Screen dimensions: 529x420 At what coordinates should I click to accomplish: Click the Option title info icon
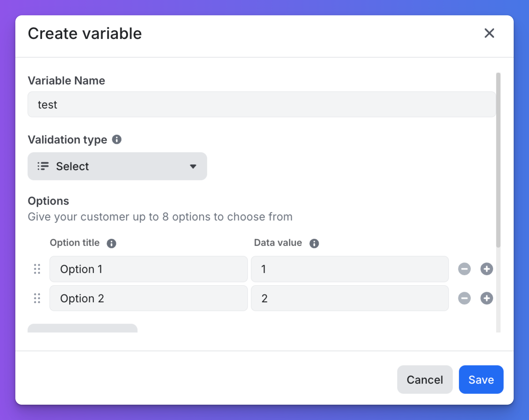pyautogui.click(x=111, y=243)
